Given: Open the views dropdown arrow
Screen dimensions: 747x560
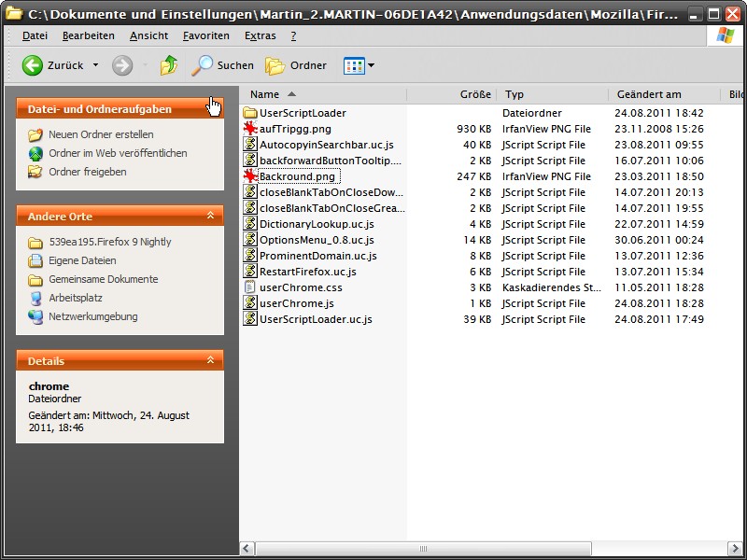Looking at the screenshot, I should coord(371,65).
